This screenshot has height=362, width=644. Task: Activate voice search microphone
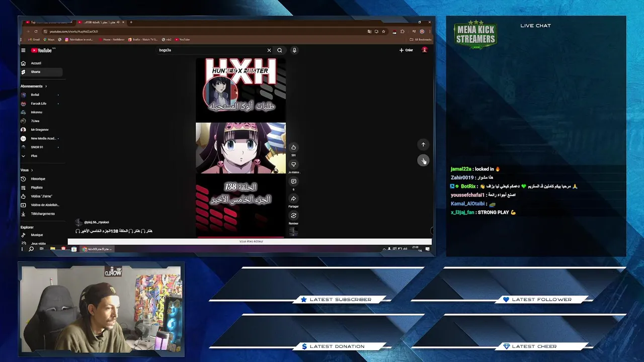click(x=294, y=50)
